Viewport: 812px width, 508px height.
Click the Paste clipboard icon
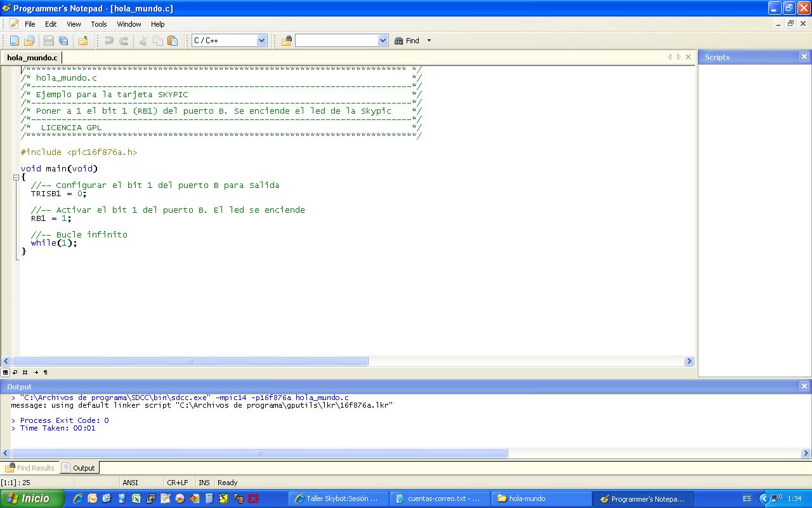point(173,41)
